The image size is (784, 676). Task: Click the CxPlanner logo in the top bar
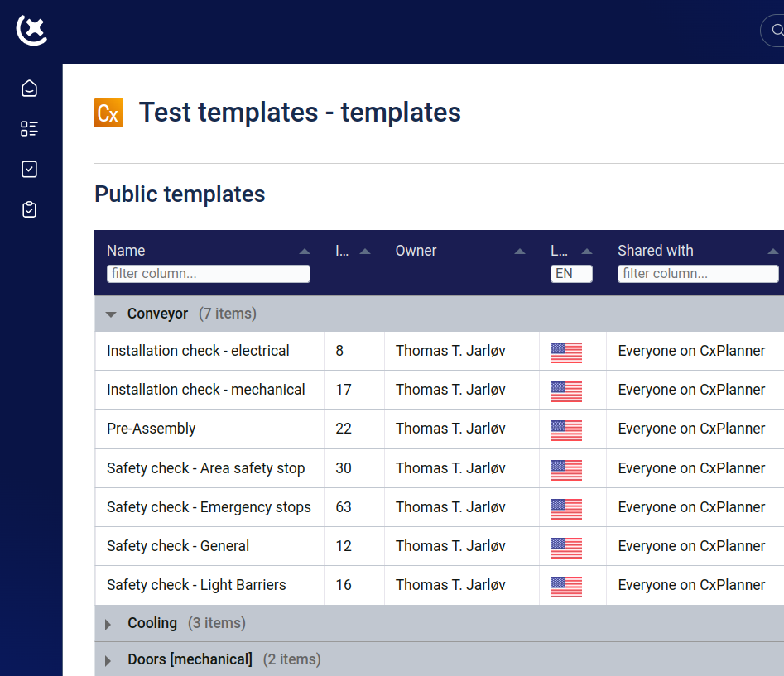tap(31, 30)
